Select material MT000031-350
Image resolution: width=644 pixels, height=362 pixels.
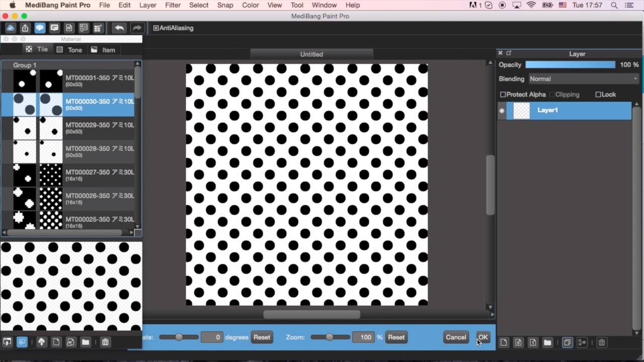[68, 81]
